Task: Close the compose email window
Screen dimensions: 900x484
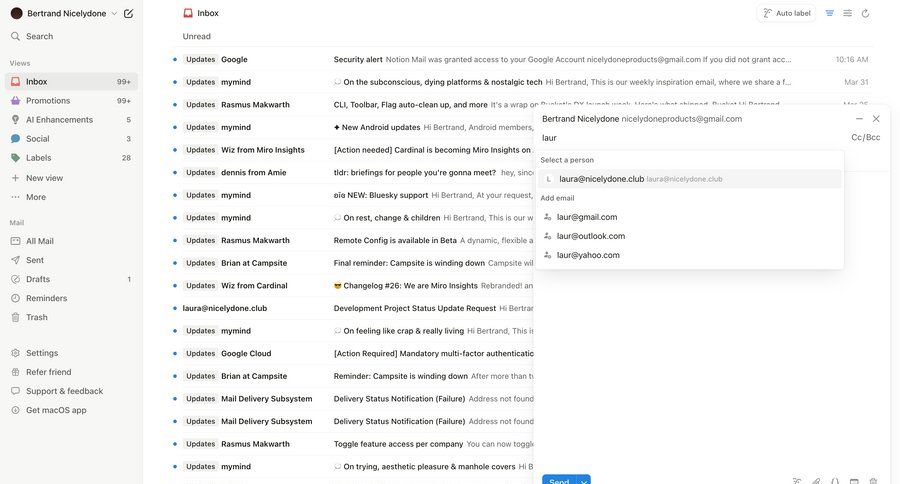Action: 876,119
